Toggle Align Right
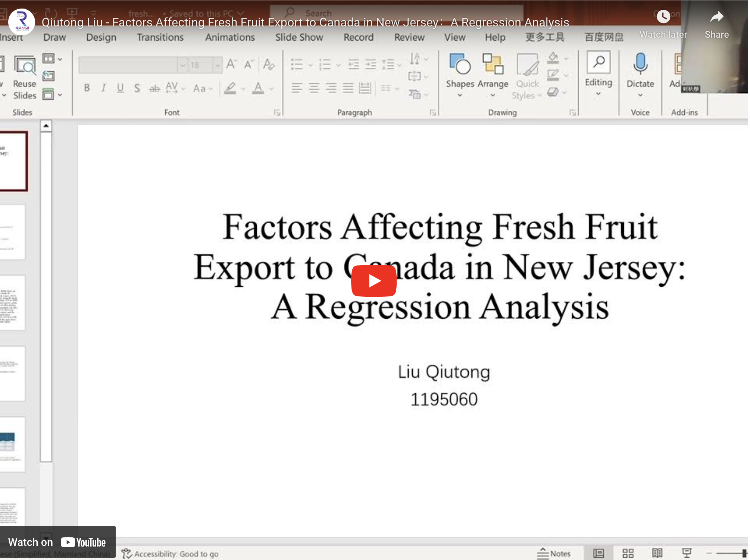This screenshot has height=560, width=750. (331, 88)
